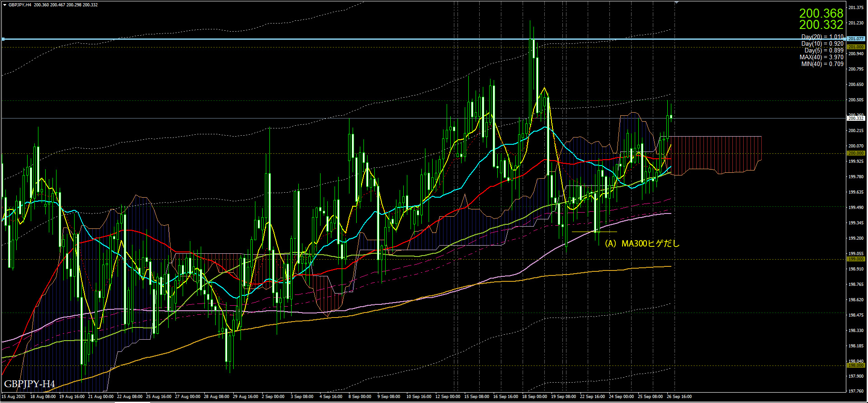Click the olive 201.000 level label on price axis
This screenshot has height=403, width=868.
[856, 47]
